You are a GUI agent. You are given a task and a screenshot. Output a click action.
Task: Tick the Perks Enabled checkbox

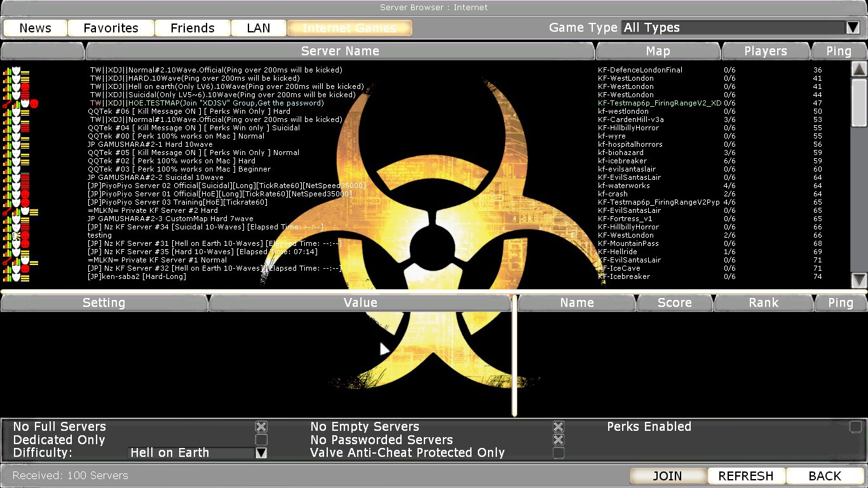(x=856, y=427)
